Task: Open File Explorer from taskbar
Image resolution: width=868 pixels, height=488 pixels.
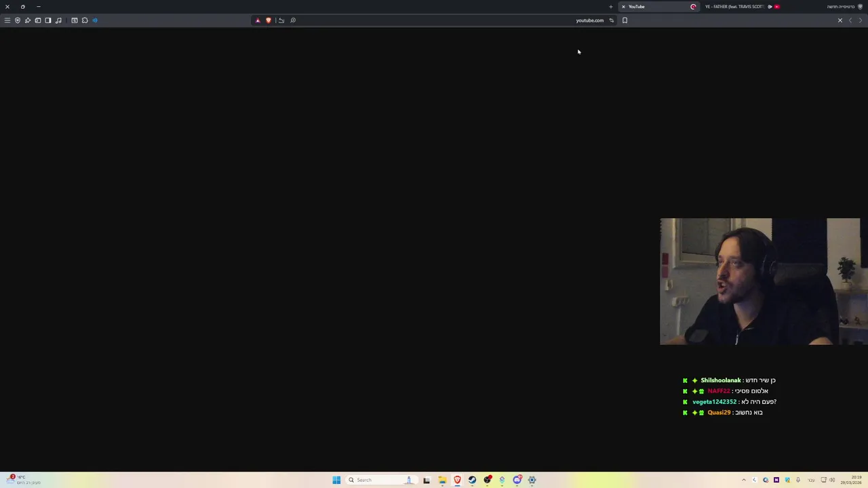Action: [442, 480]
